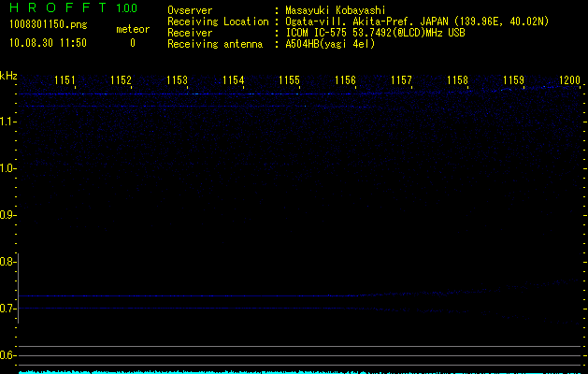588x374 pixels.
Task: Click the 'meteor' label
Action: (x=133, y=29)
